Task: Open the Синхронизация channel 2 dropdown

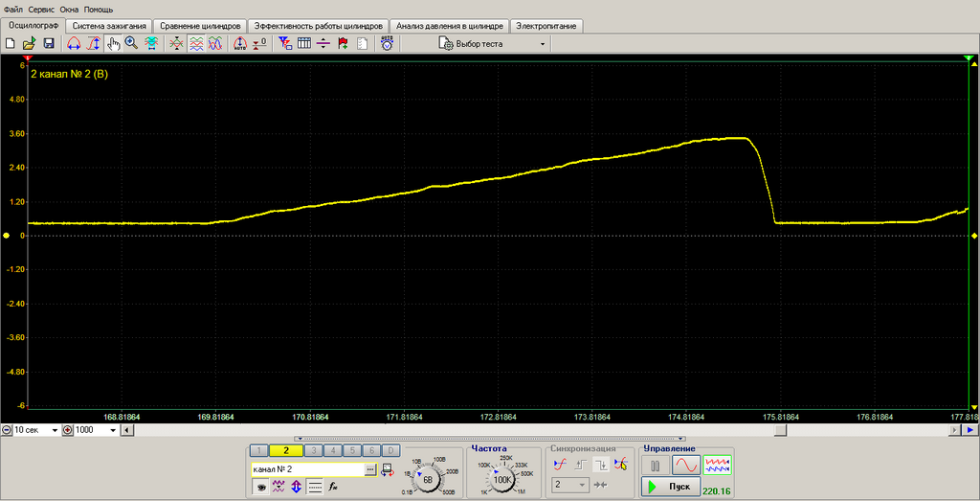Action: [x=569, y=485]
